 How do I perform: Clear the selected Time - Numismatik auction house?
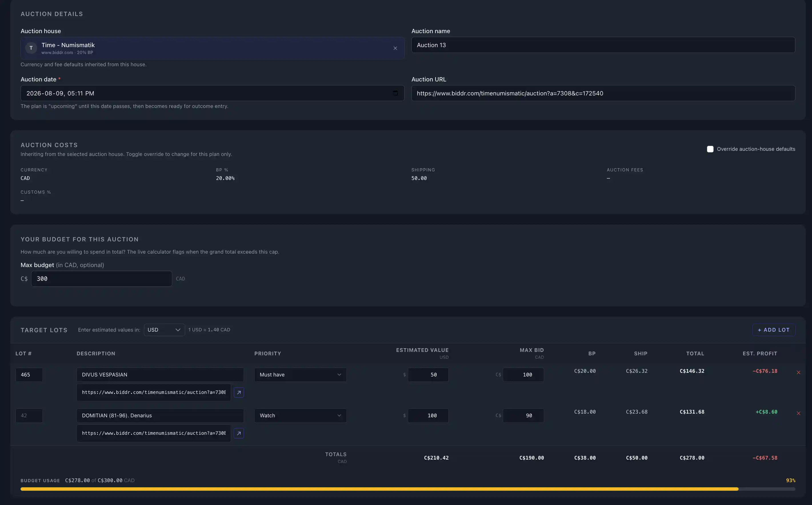(x=395, y=48)
